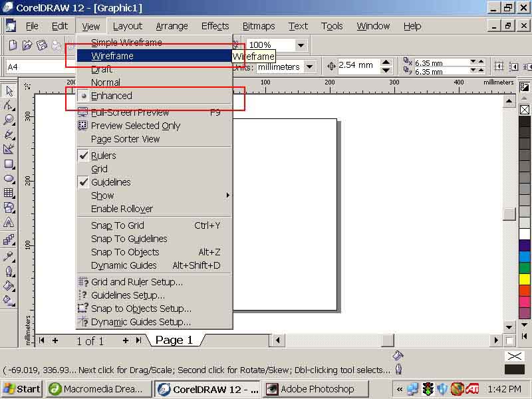Click the Dynamic Guides Setup icon
532x399 pixels.
(82, 322)
